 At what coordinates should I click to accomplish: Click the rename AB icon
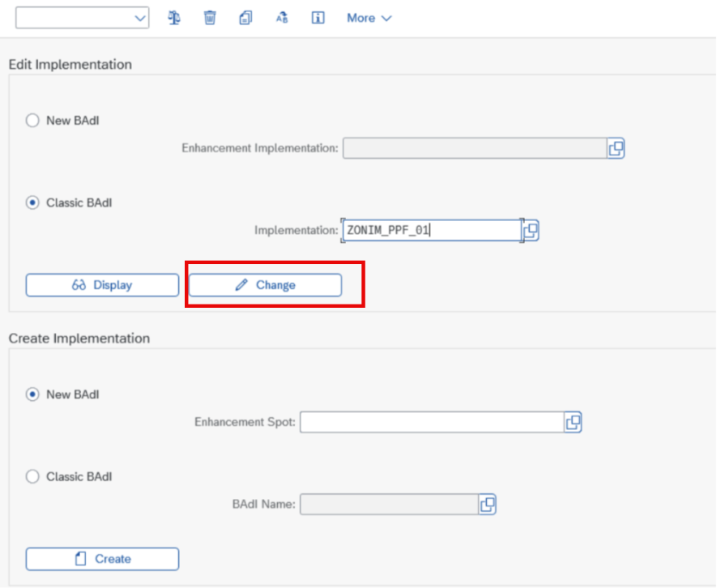282,18
